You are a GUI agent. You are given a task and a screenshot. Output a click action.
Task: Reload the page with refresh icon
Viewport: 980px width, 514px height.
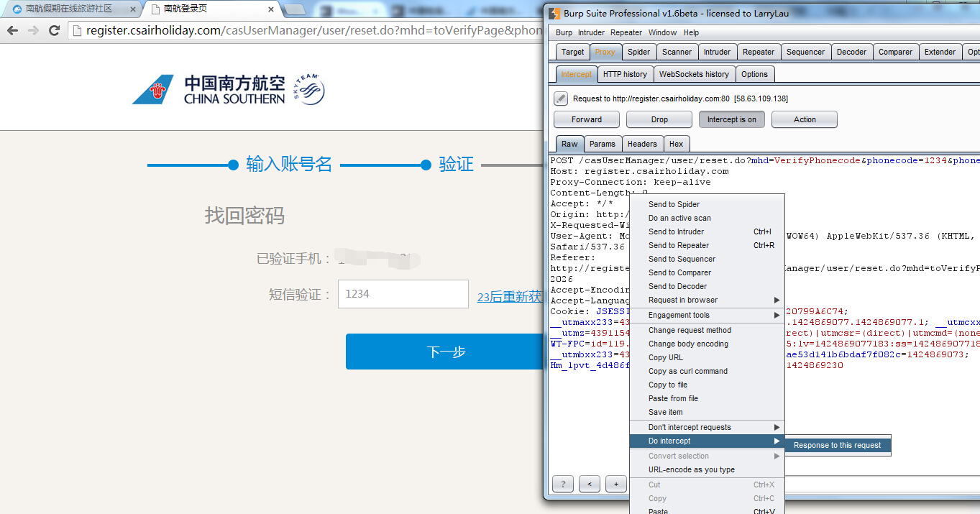coord(54,30)
